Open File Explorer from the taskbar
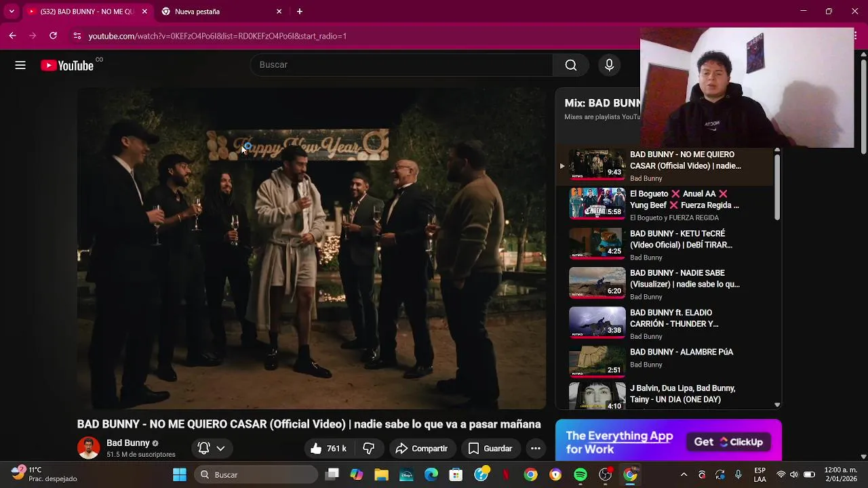 click(x=381, y=475)
